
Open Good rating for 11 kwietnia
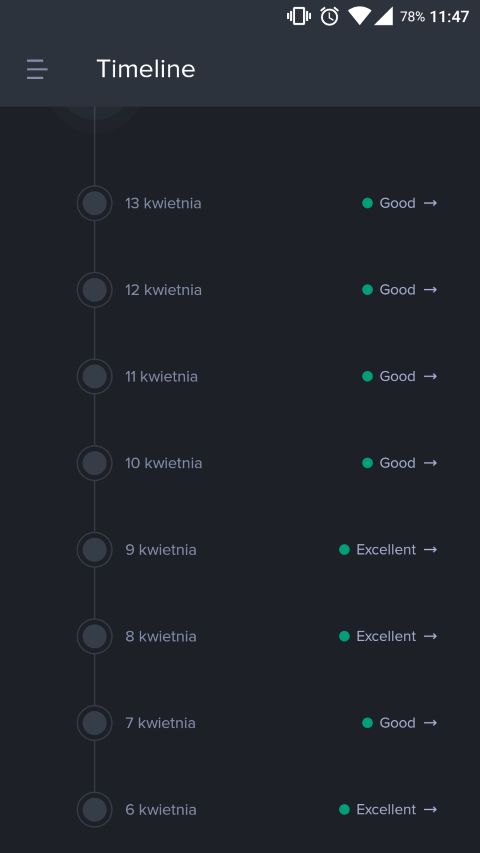[397, 376]
